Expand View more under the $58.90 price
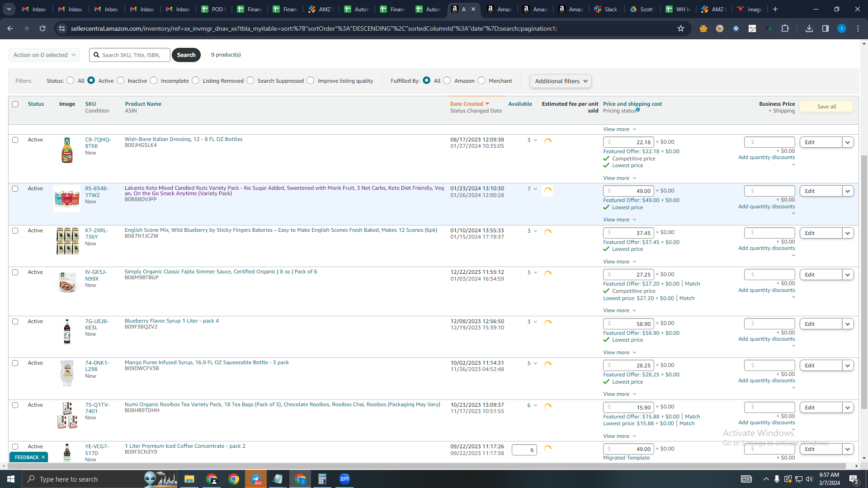Viewport: 868px width, 488px height. (x=619, y=352)
